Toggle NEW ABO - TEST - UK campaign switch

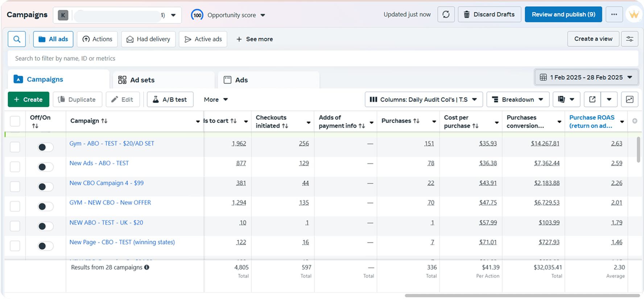point(45,226)
